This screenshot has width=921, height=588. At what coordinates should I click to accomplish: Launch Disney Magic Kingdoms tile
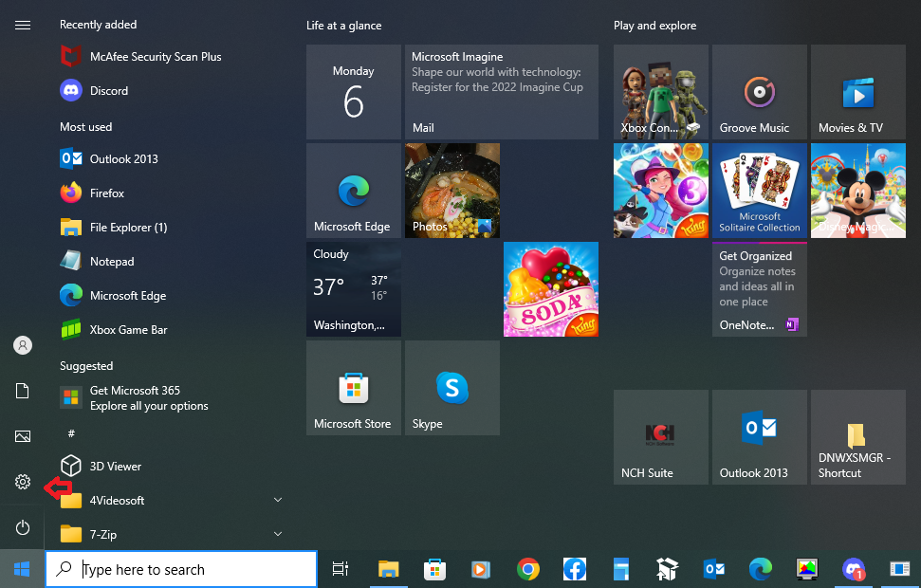858,191
